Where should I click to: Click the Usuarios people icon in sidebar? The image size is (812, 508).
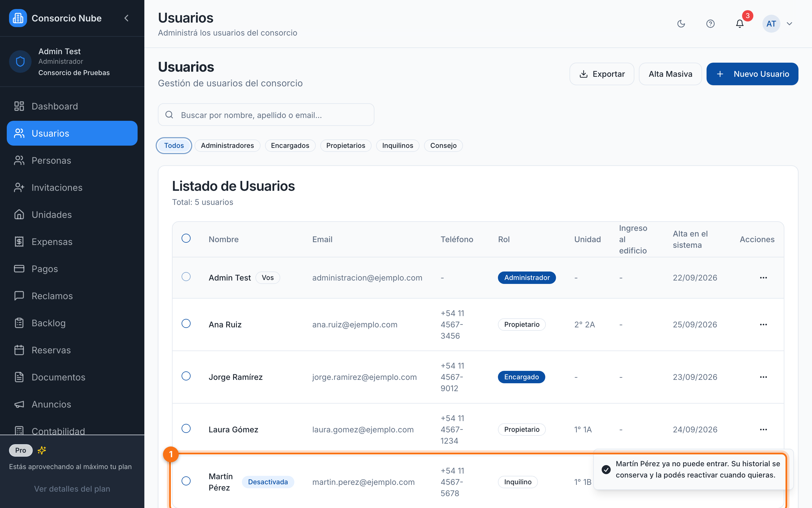[19, 133]
